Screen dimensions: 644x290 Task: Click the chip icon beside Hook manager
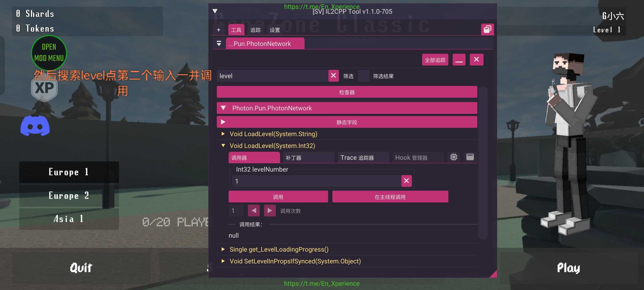[x=453, y=157]
